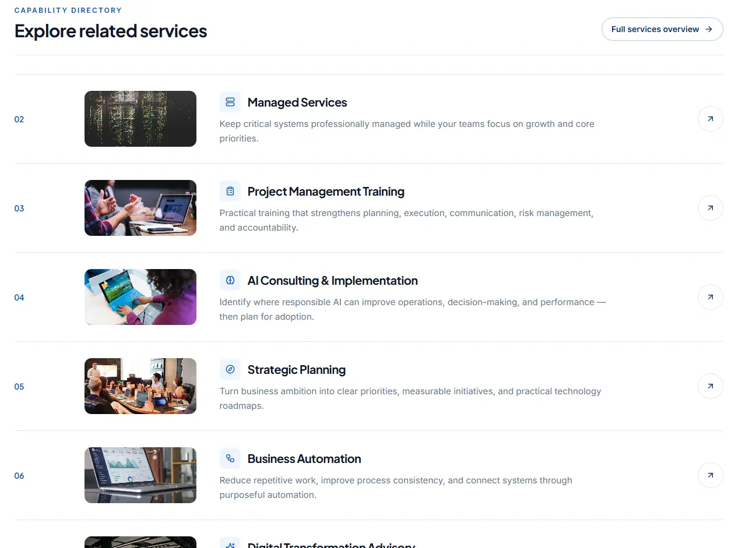
Task: Select the laptop dashboard thumbnail for Business Automation
Action: (140, 475)
